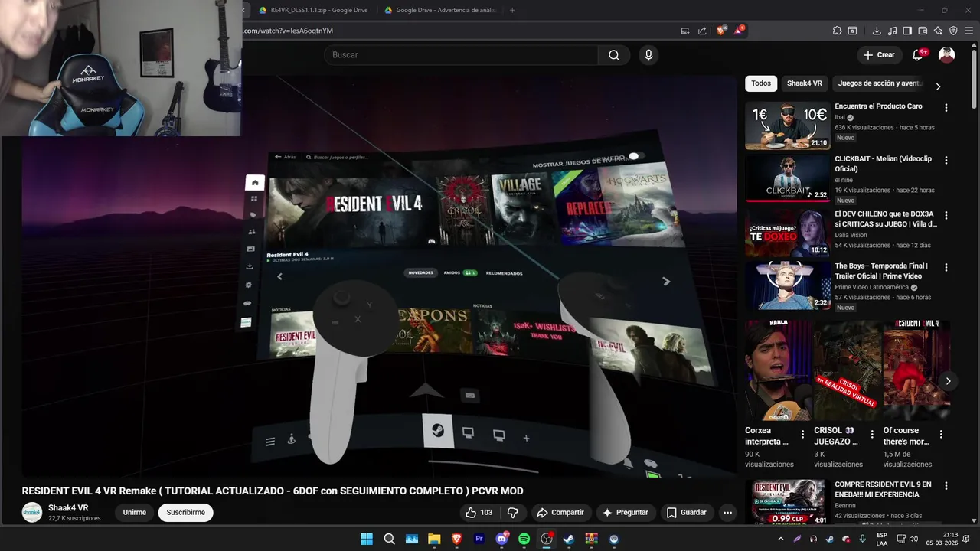This screenshot has height=551, width=980.
Task: Open WinRAR from the taskbar
Action: click(x=591, y=539)
